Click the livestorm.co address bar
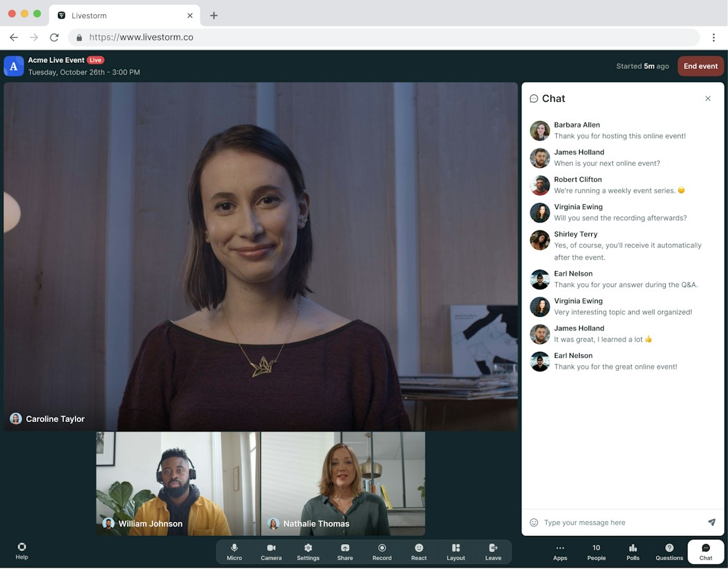The width and height of the screenshot is (728, 569). click(384, 37)
